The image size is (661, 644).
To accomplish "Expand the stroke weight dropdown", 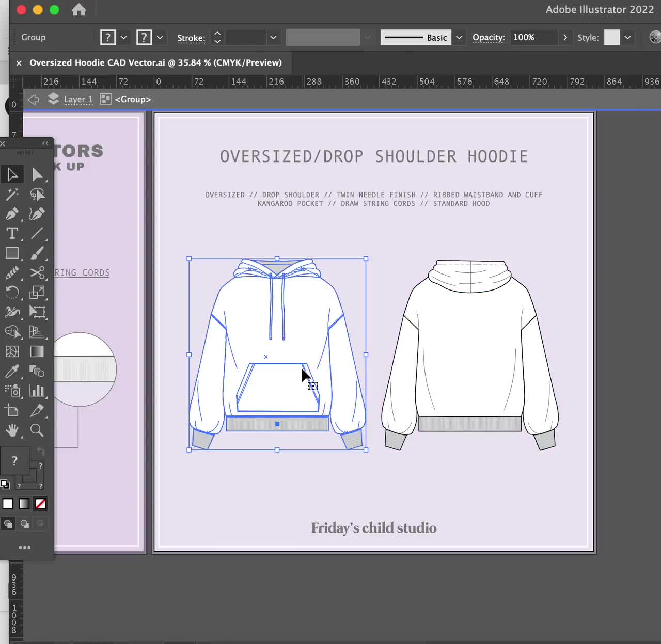I will point(273,37).
